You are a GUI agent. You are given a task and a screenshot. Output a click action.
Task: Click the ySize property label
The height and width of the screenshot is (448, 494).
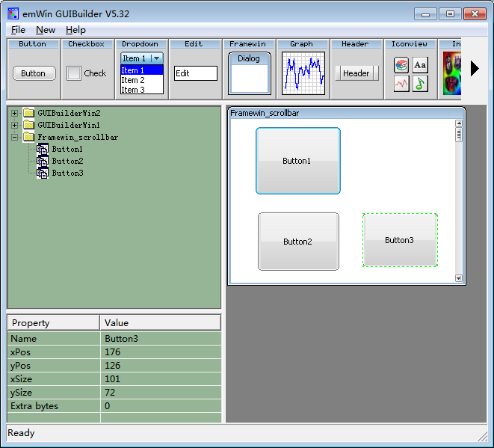[x=21, y=393]
